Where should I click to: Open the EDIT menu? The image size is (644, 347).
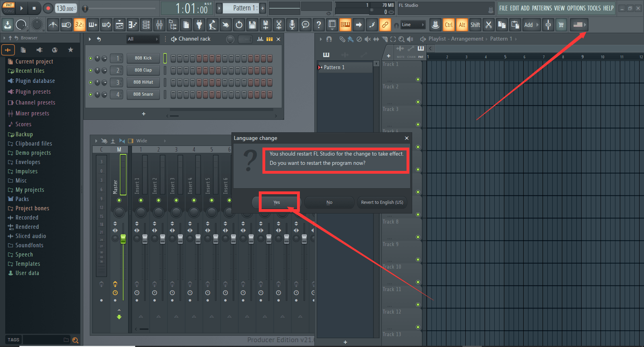pos(514,8)
